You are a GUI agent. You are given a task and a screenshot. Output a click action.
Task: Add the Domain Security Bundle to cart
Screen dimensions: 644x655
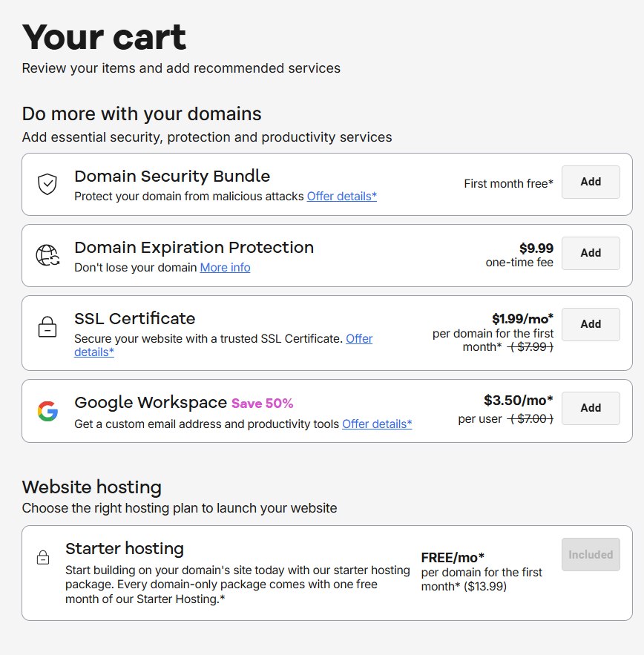(591, 182)
